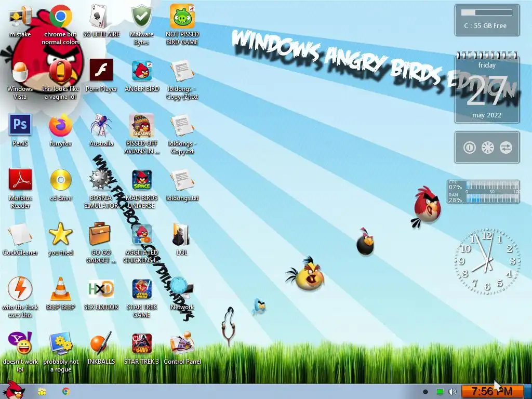Image resolution: width=532 pixels, height=399 pixels.
Task: Open the red Opera browser shortcut
Action: pyautogui.click(x=60, y=71)
